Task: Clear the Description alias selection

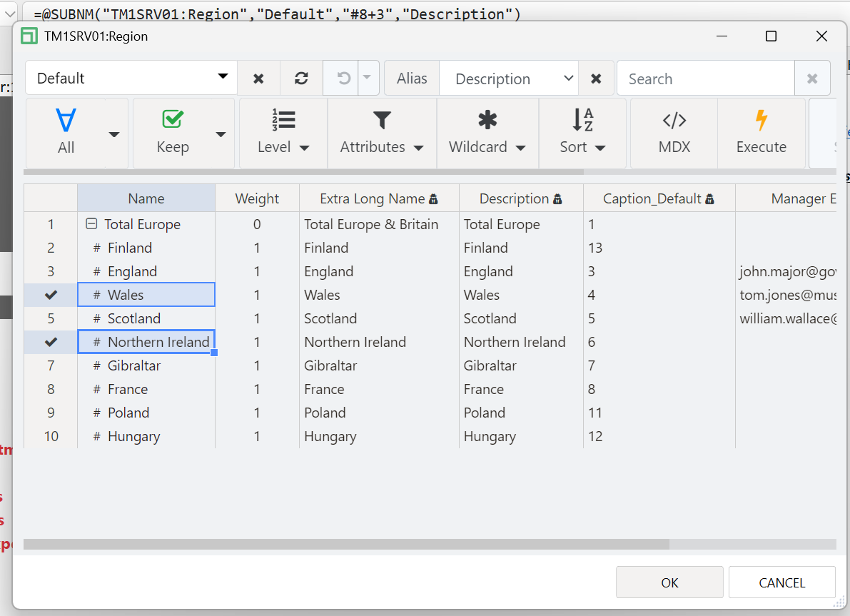Action: tap(596, 79)
